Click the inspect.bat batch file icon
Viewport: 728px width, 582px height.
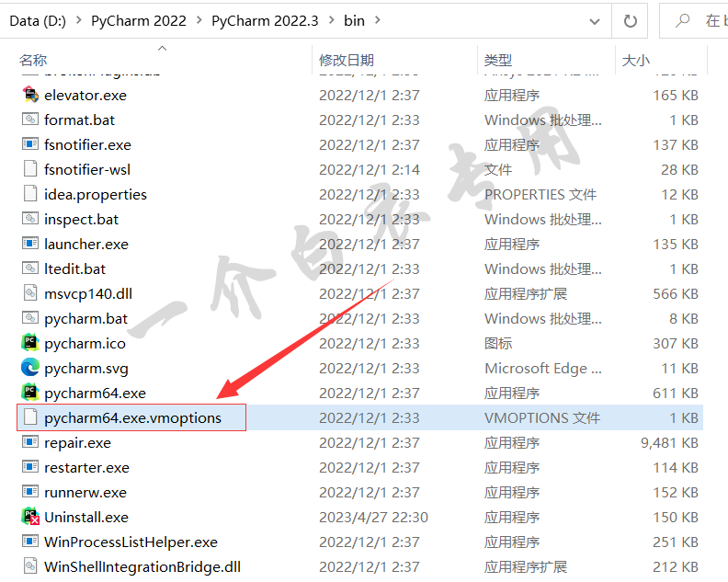point(30,218)
